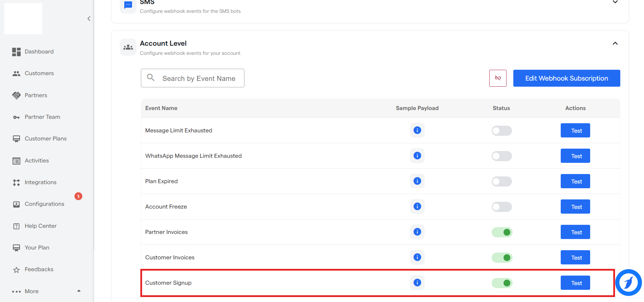Screen dimensions: 644x302
Task: Open the floating chat assistant bubble
Action: click(x=628, y=282)
